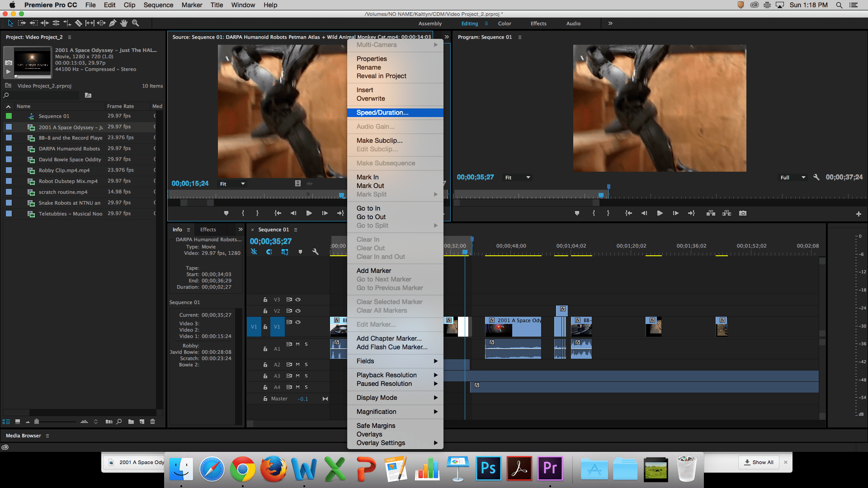Click Add Marker in the context menu
The image size is (868, 488).
373,271
